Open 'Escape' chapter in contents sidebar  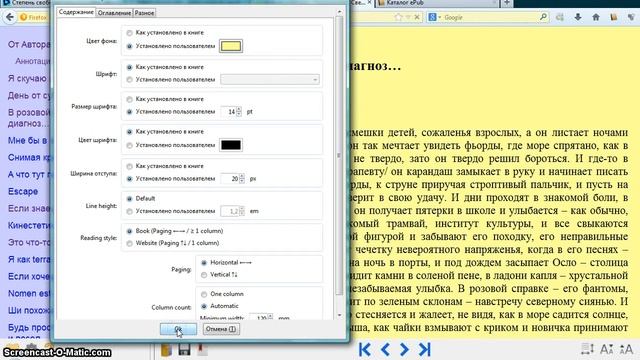23,191
